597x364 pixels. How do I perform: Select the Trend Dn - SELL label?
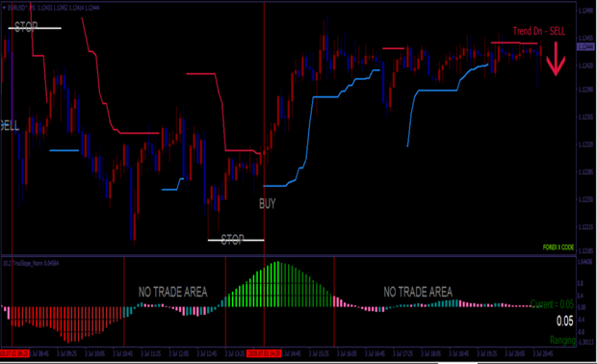(x=539, y=31)
